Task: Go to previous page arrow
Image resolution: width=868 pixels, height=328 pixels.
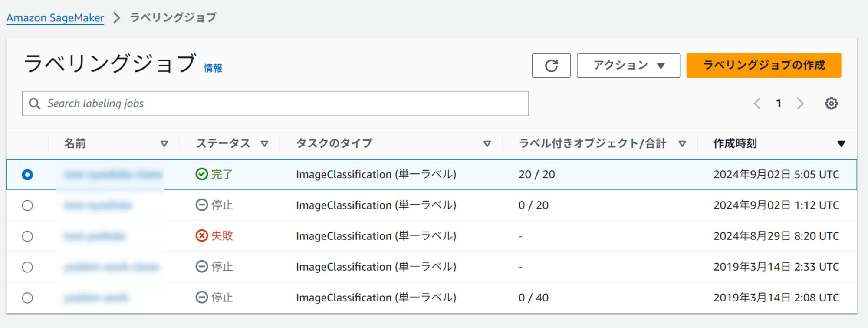Action: [757, 103]
